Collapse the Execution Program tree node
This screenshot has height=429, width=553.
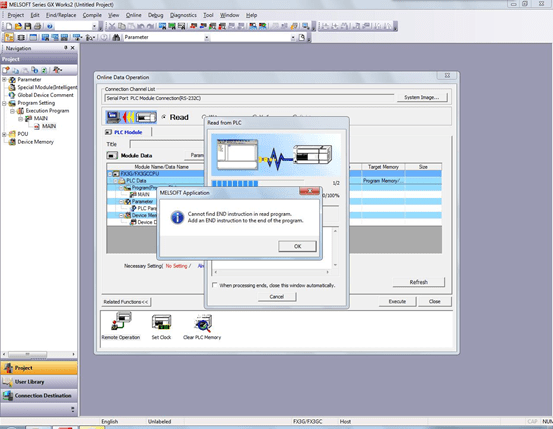(12, 111)
